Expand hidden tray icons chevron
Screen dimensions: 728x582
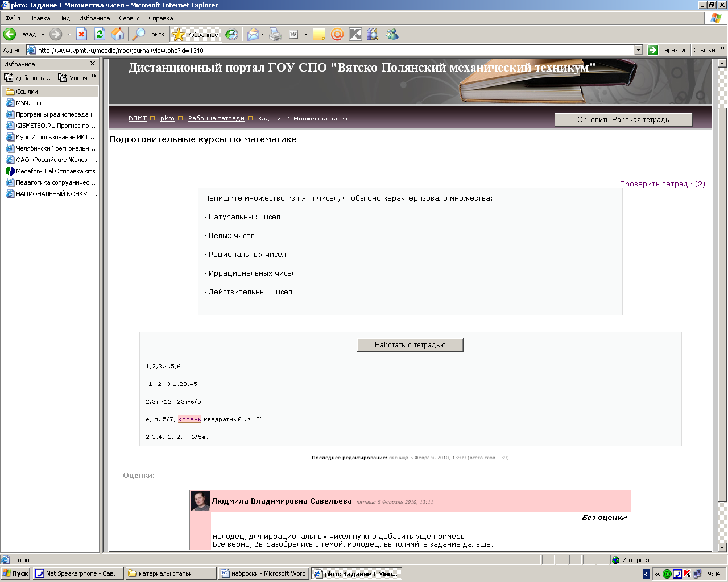(x=657, y=574)
